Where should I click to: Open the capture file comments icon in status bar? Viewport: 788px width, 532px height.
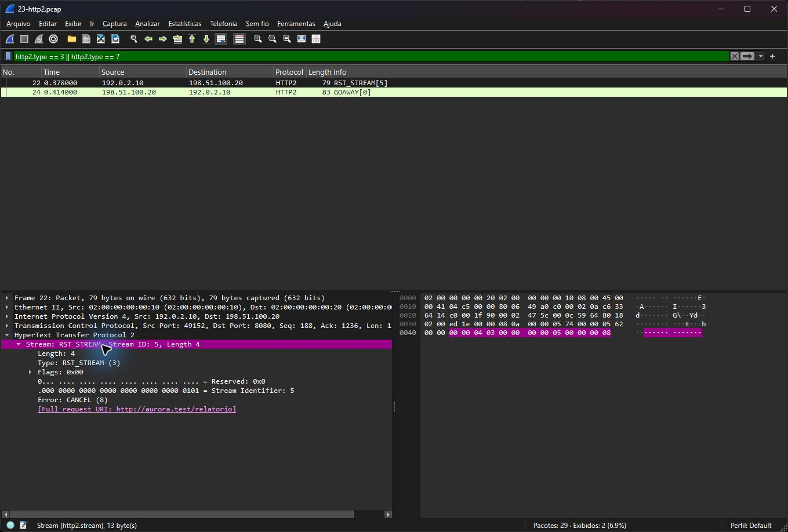tap(24, 525)
